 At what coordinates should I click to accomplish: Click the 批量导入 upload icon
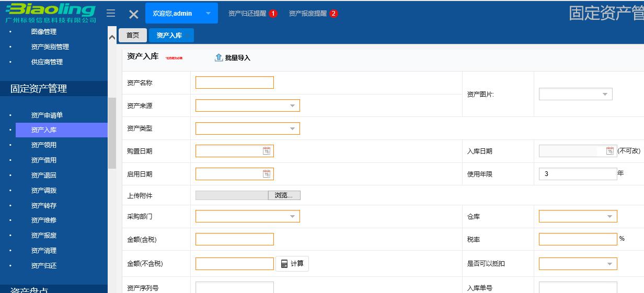pos(219,57)
